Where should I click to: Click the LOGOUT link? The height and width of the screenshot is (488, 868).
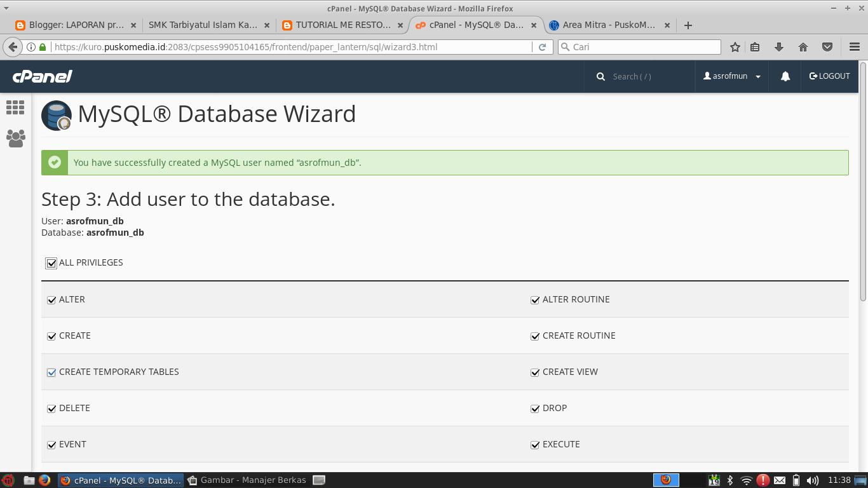829,76
